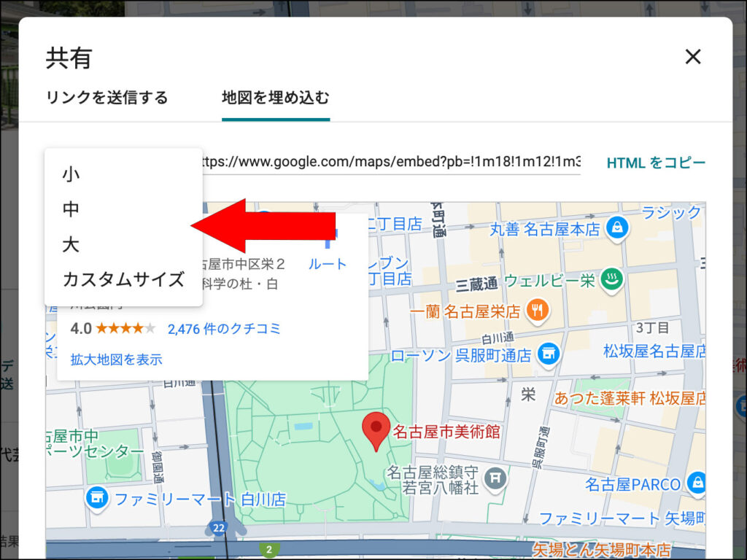Click 名古屋PARCO shopping icon
The image size is (747, 560).
click(697, 483)
